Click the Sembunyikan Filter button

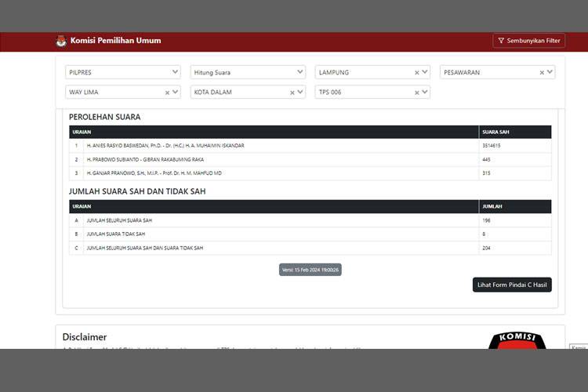click(x=529, y=41)
